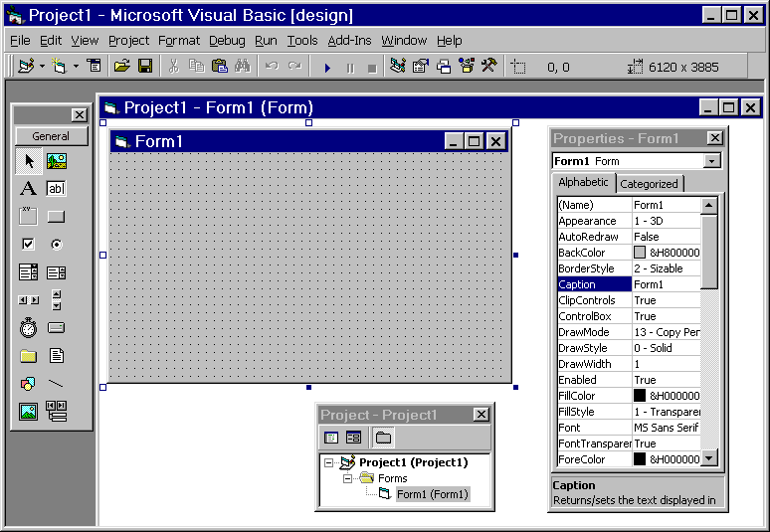Select the Timer tool in toolbox
Viewport: 770px width, 532px height.
29,327
